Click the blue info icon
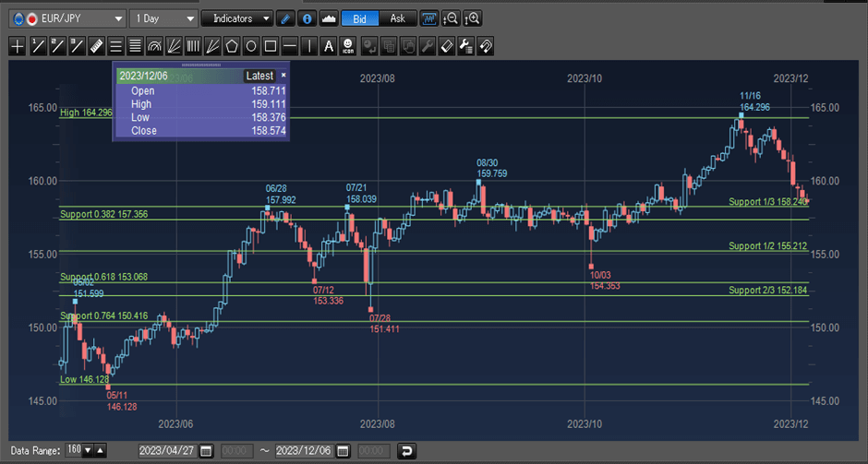Screen dimensions: 868x464 pos(307,18)
